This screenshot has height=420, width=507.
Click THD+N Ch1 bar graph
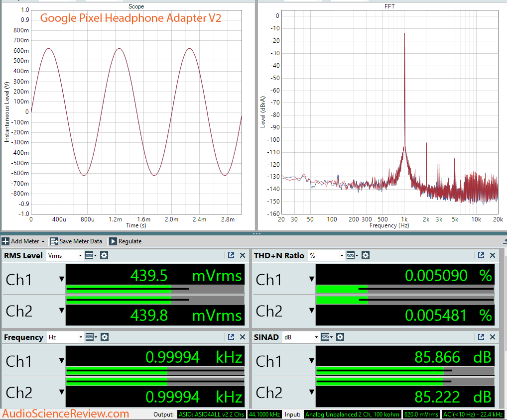point(405,289)
